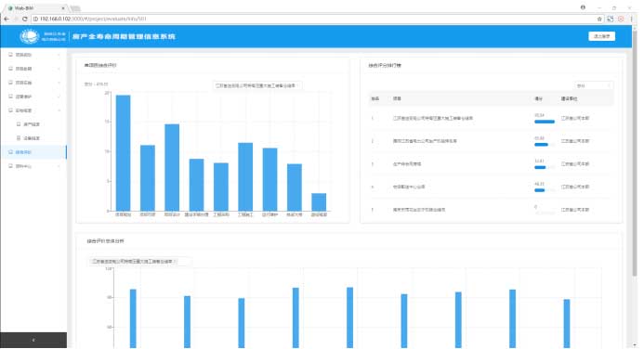The width and height of the screenshot is (644, 349).
Task: Open the sort dropdown above ranking table
Action: point(594,85)
